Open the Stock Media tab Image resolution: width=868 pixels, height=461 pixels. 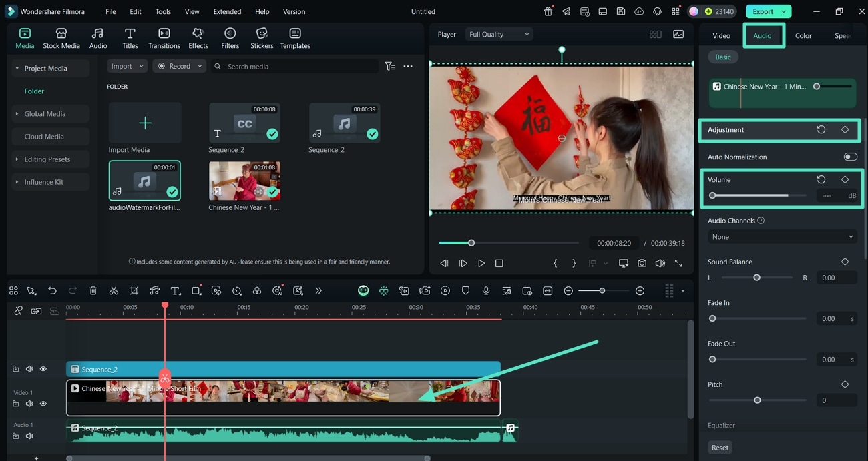pyautogui.click(x=61, y=39)
